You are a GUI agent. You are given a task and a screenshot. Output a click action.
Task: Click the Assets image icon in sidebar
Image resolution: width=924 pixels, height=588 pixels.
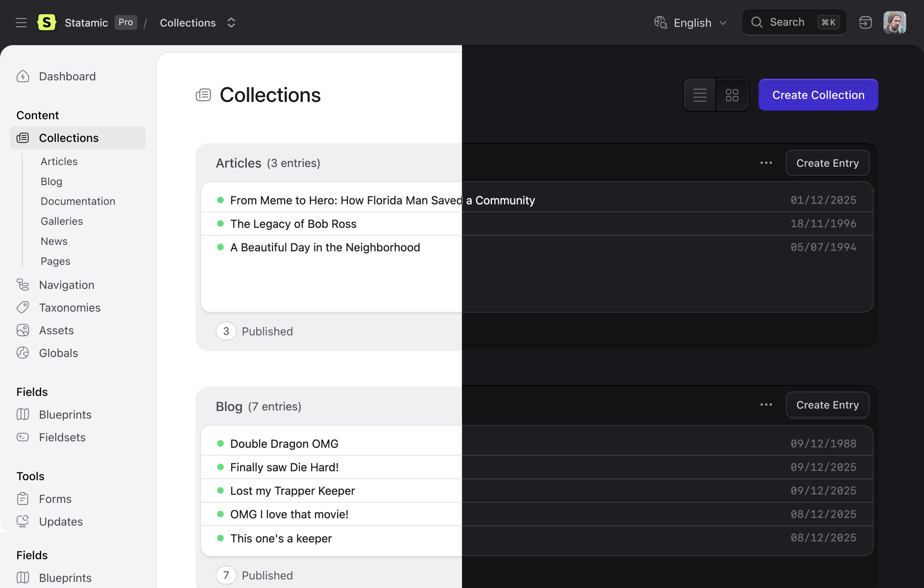[x=23, y=330]
